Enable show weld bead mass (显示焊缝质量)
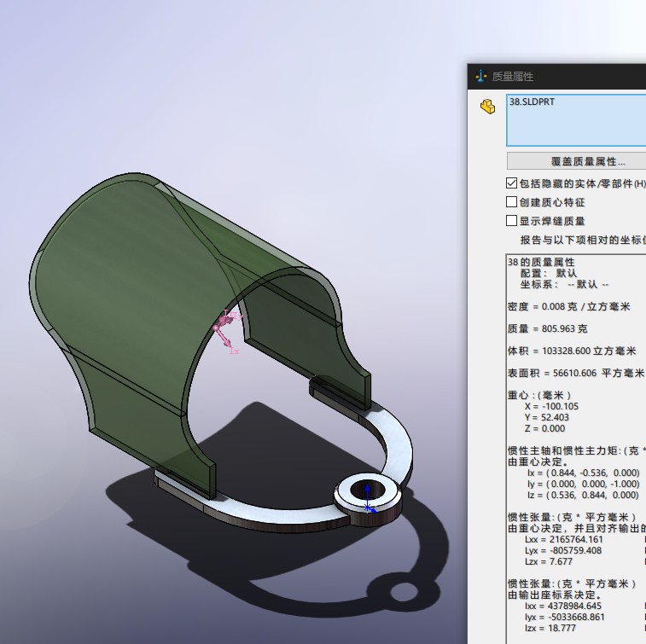Screen dimensions: 646x644 click(x=512, y=221)
